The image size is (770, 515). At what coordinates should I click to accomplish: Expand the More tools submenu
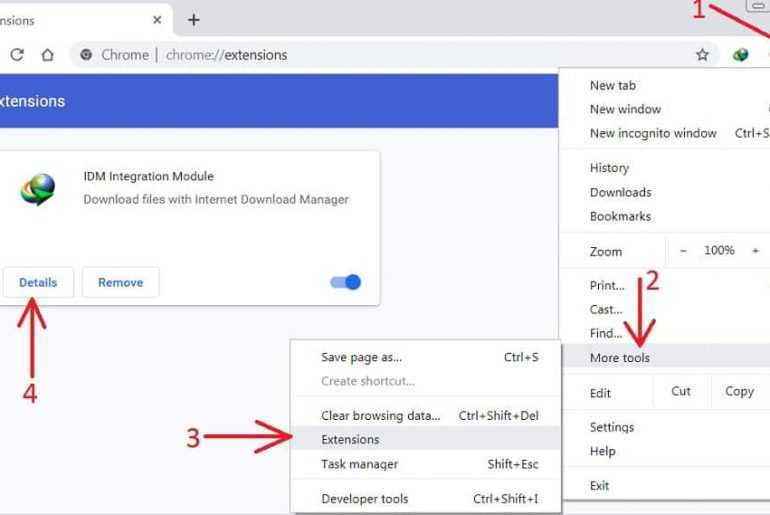[665, 358]
